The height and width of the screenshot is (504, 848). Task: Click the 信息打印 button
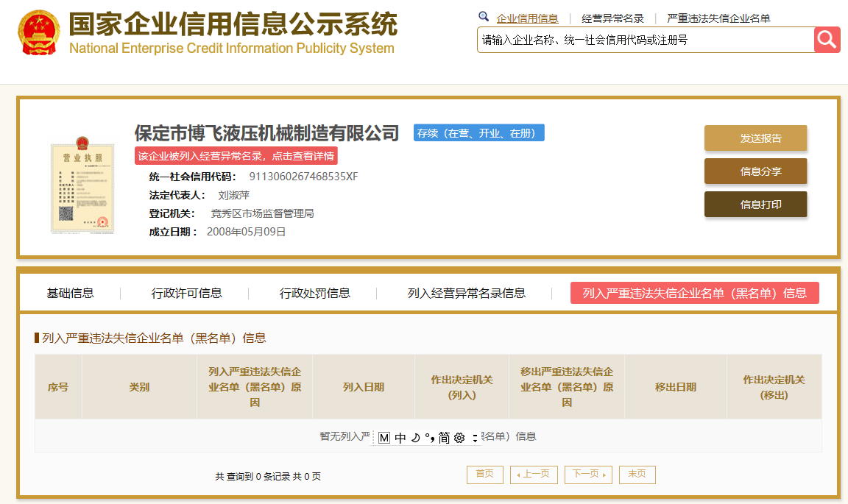755,205
